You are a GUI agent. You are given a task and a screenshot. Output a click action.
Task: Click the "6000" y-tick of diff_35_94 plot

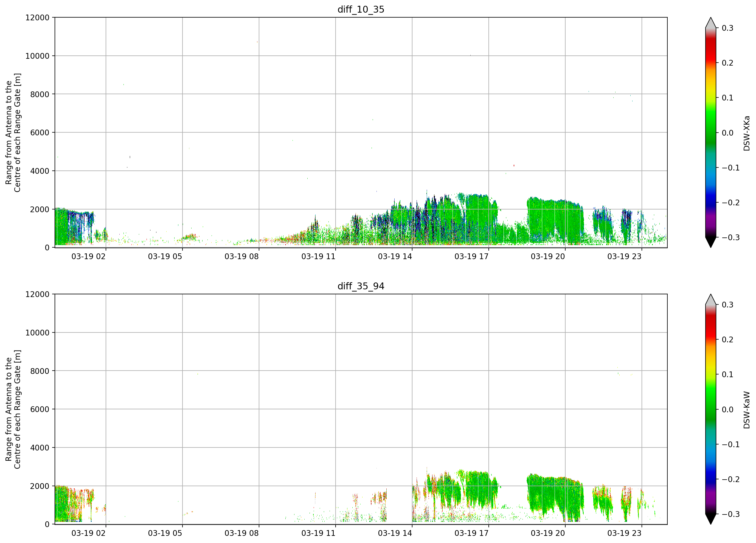(x=40, y=410)
